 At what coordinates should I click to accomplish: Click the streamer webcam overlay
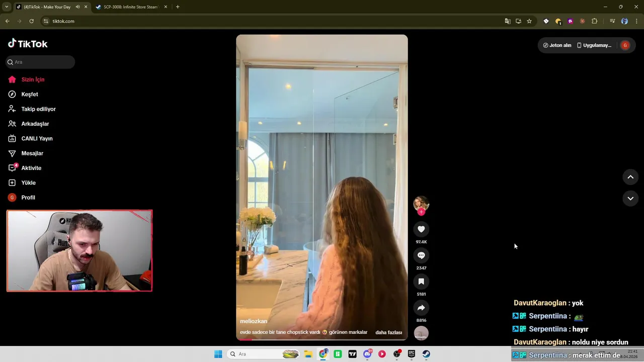click(x=79, y=251)
